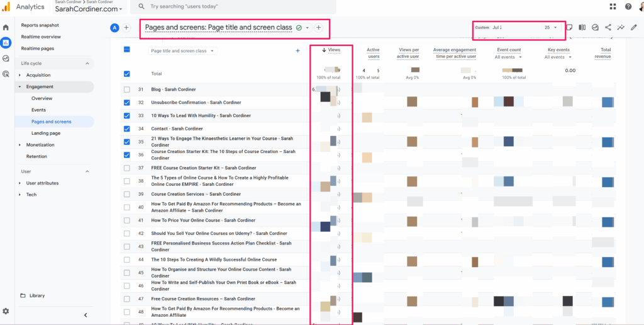Open the Events report
This screenshot has height=325, width=644.
(x=38, y=110)
